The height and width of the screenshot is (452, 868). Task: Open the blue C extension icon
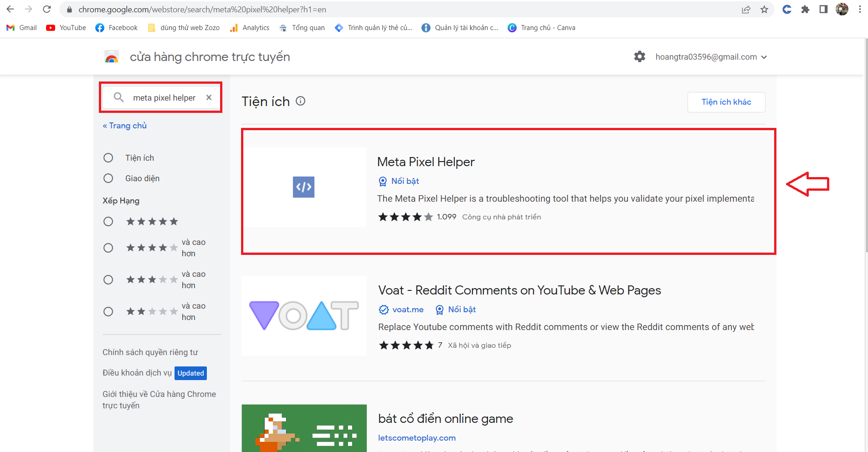coord(787,9)
